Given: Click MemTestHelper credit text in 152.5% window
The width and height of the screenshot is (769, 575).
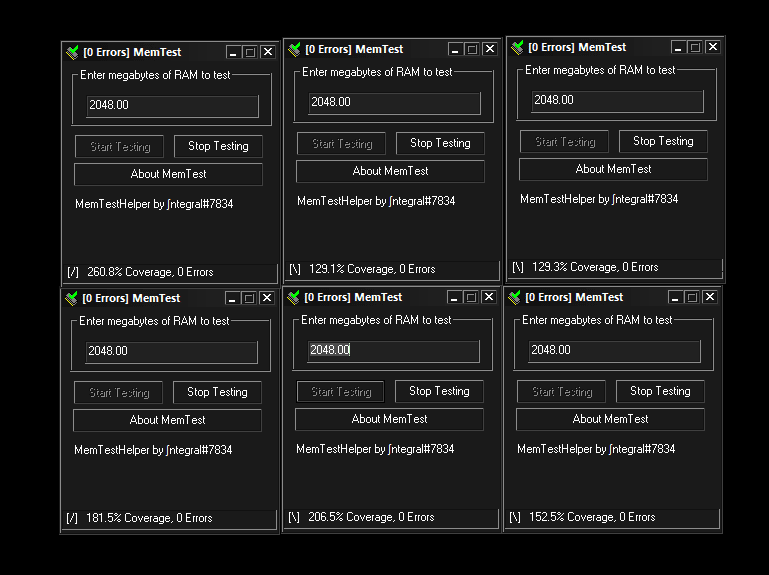Looking at the screenshot, I should (x=596, y=449).
